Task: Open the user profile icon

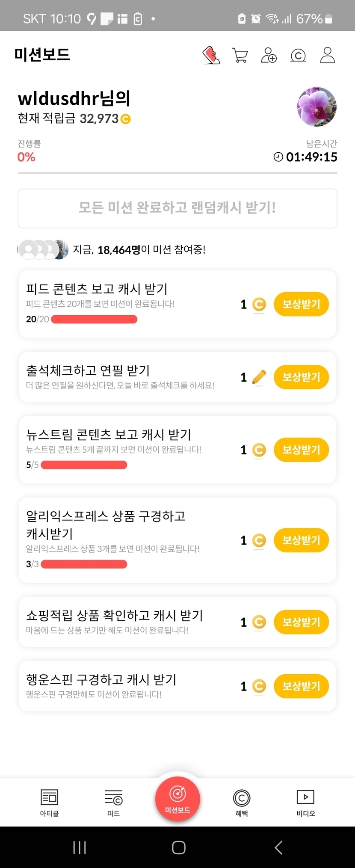Action: coord(327,56)
